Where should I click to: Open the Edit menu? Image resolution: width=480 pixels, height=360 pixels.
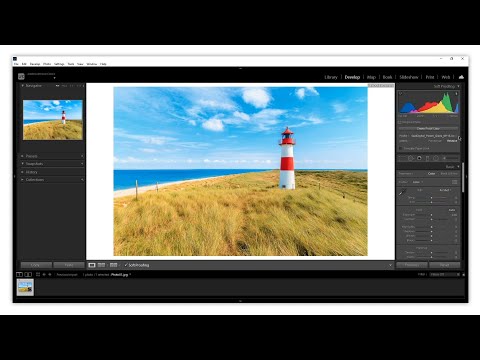(x=24, y=64)
